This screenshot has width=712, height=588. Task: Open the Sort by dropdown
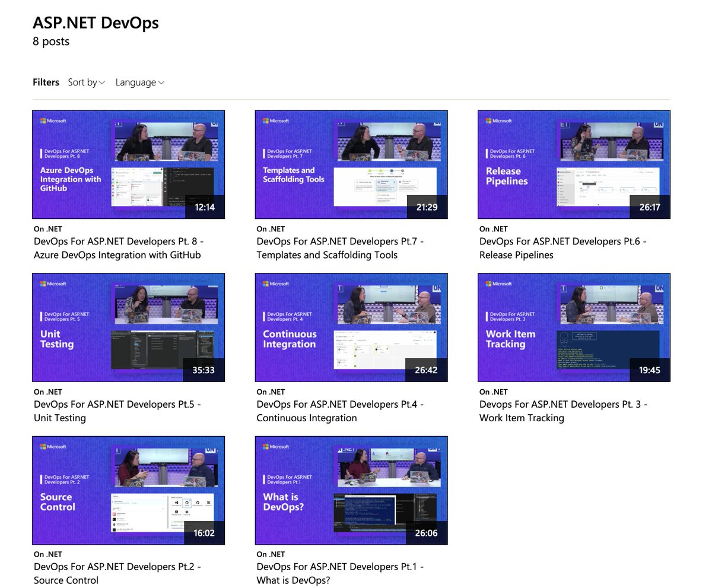pos(86,82)
